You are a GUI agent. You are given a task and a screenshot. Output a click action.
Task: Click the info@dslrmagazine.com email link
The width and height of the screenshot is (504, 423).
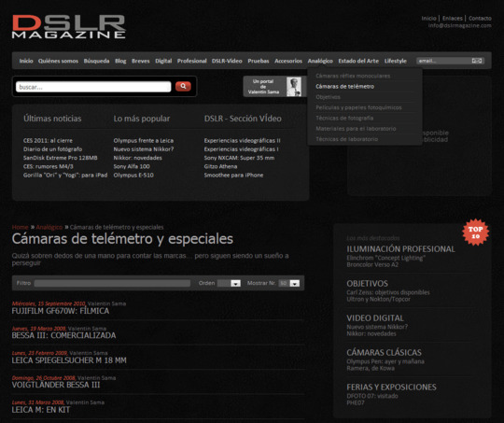pyautogui.click(x=459, y=25)
